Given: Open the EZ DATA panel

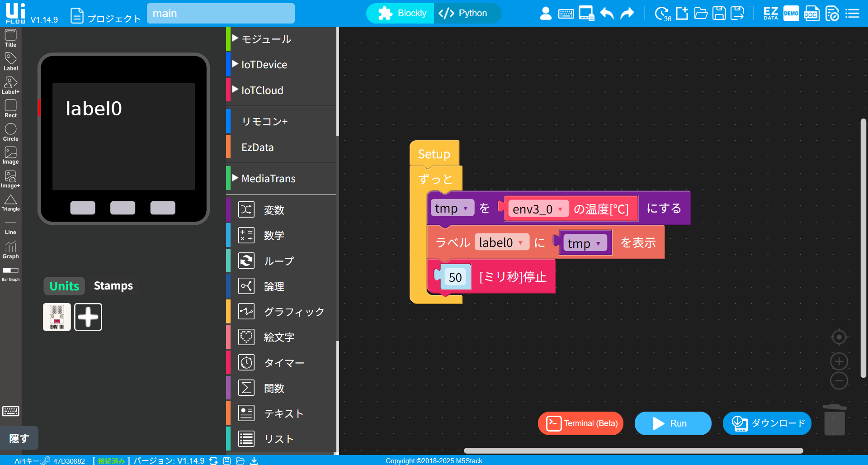Looking at the screenshot, I should (770, 13).
